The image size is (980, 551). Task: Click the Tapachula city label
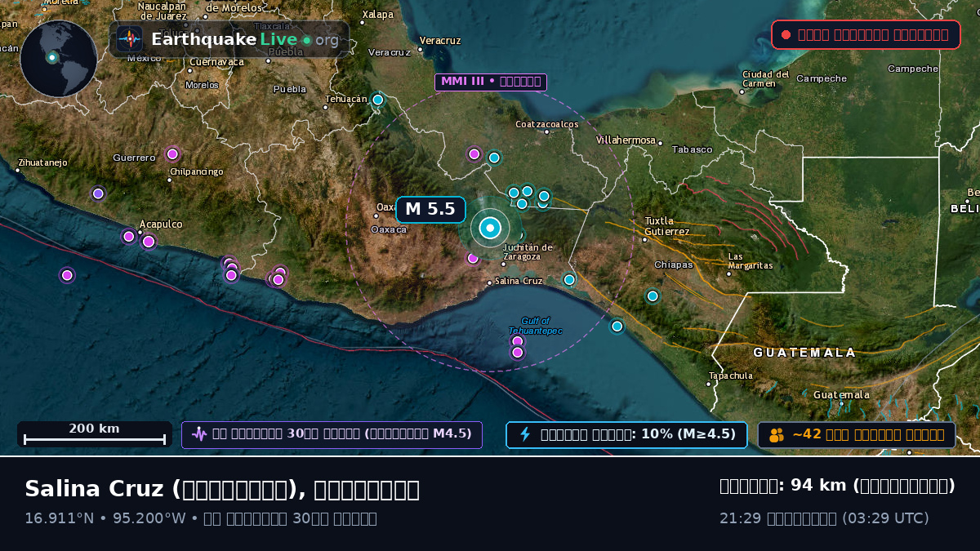731,375
